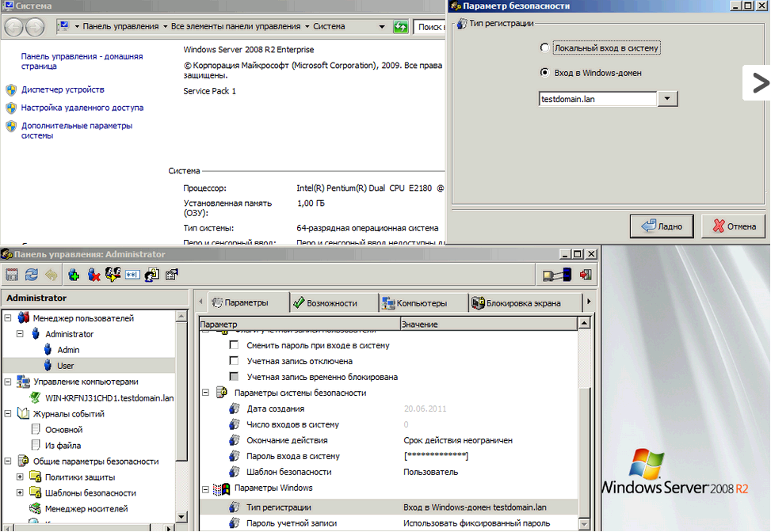Click Все элементы панели управления breadcrumb

point(235,27)
